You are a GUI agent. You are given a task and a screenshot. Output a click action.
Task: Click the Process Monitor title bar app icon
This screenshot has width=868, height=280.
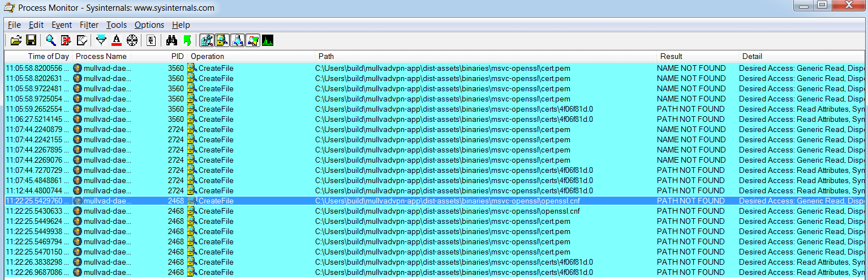click(x=8, y=8)
